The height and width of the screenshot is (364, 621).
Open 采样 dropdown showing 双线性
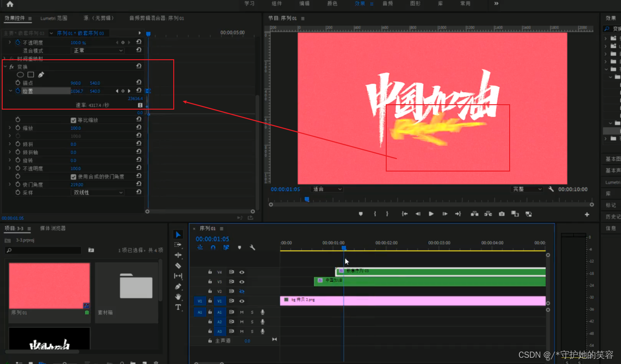click(x=98, y=192)
